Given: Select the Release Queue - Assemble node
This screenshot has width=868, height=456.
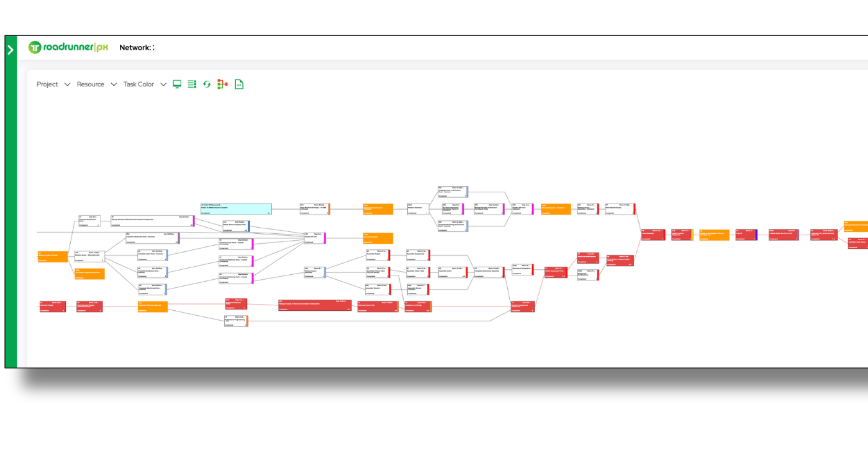Looking at the screenshot, I should 315,272.
